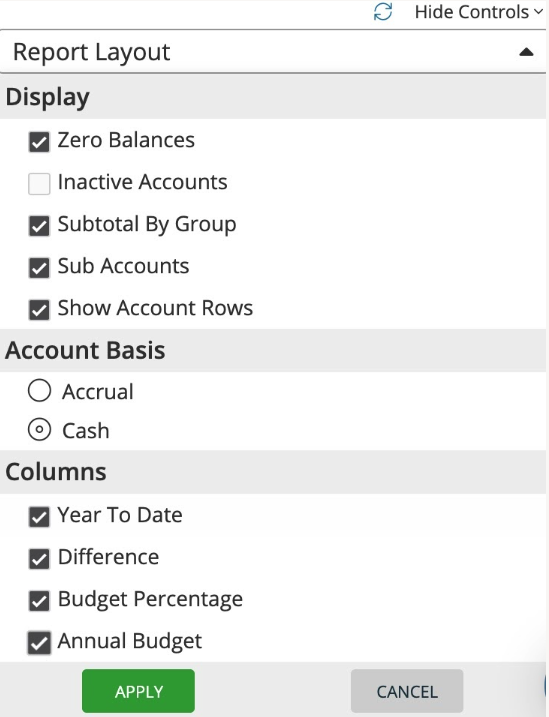Image resolution: width=549 pixels, height=717 pixels.
Task: Disable Show Account Rows checkbox
Action: point(39,310)
